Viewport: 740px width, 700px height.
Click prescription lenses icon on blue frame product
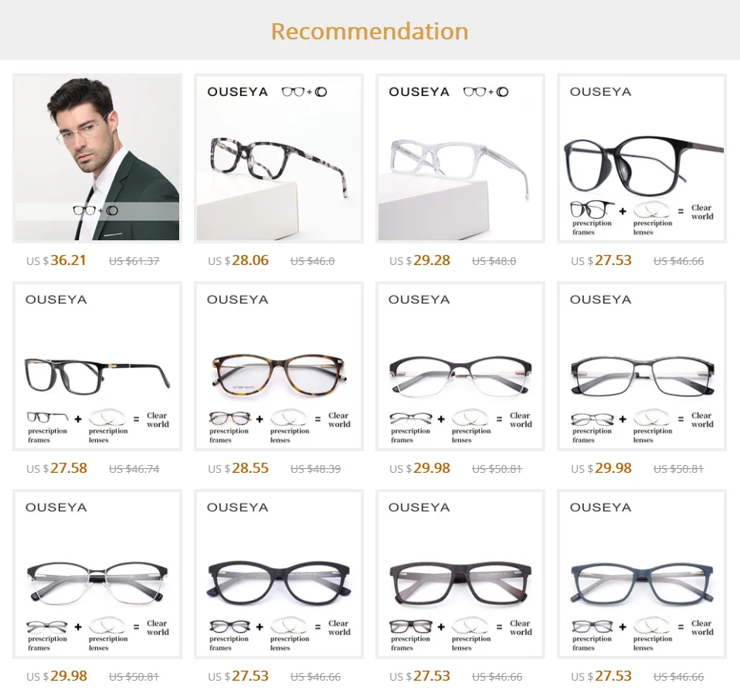coord(652,634)
